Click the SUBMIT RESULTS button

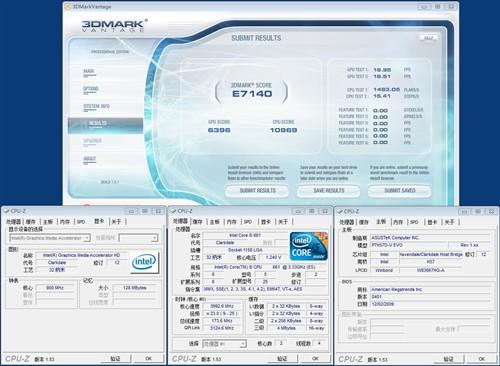pos(257,191)
